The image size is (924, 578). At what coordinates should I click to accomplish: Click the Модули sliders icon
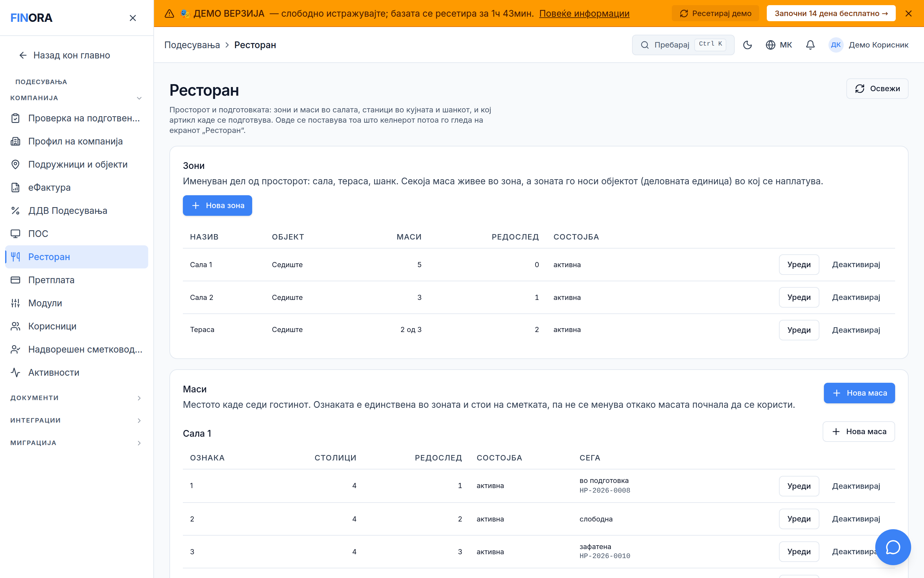[15, 303]
